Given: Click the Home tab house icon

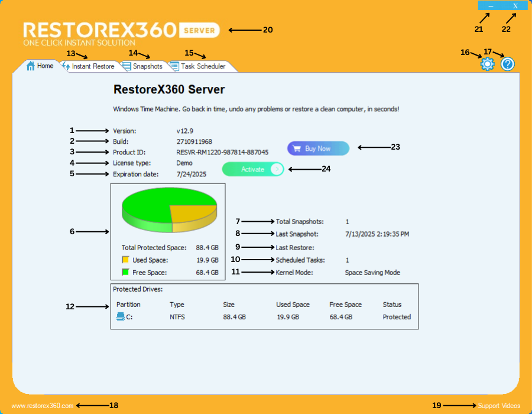Looking at the screenshot, I should click(x=31, y=66).
